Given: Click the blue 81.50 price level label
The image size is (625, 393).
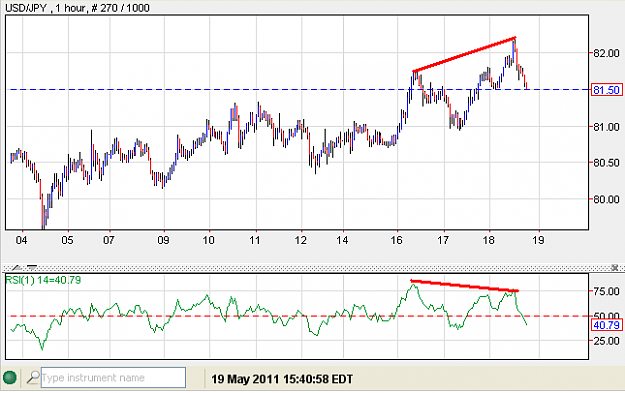Looking at the screenshot, I should (606, 90).
